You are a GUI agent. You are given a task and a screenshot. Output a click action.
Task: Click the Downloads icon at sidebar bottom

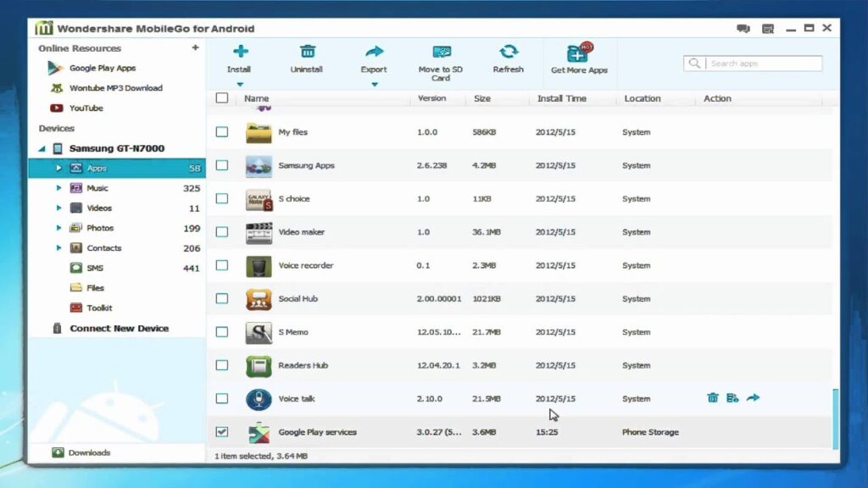58,452
